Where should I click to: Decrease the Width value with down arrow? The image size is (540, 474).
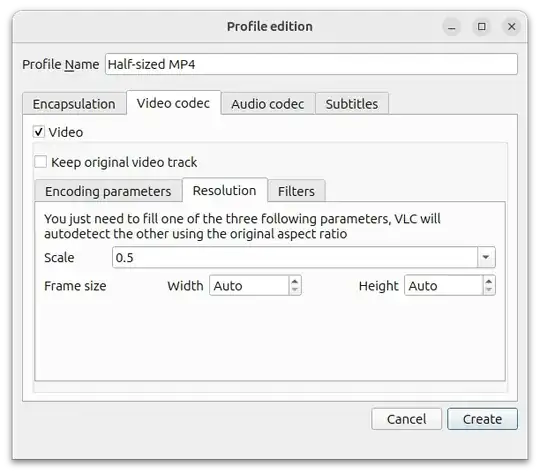(x=295, y=290)
